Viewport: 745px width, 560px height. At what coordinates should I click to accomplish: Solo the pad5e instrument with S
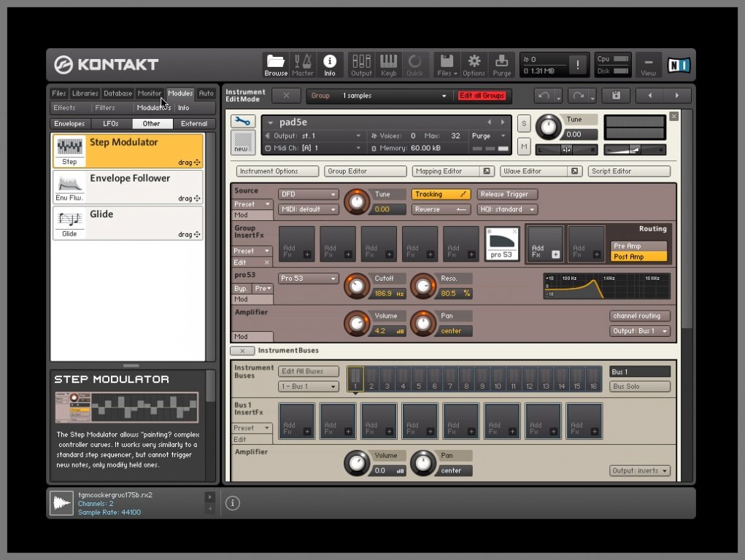point(524,124)
